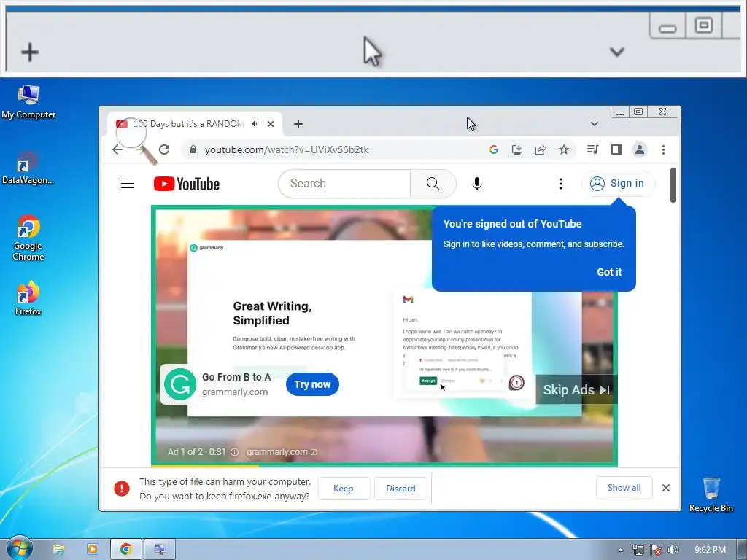Mute the tab using the speaker icon
The height and width of the screenshot is (560, 747).
tap(255, 124)
